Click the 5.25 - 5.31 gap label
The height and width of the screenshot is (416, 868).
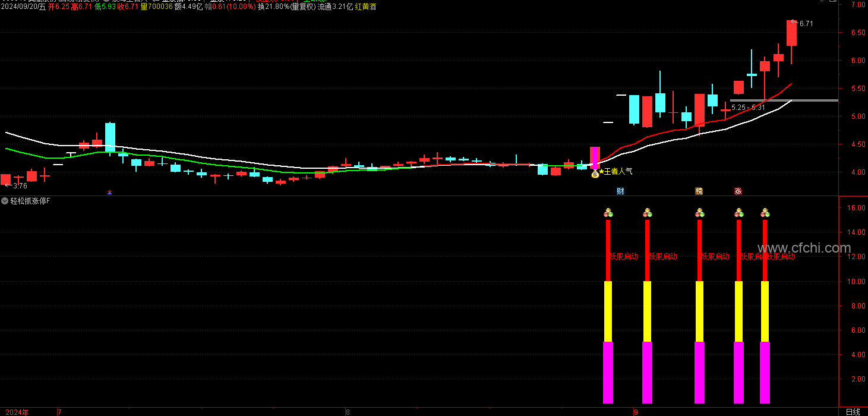[x=748, y=108]
